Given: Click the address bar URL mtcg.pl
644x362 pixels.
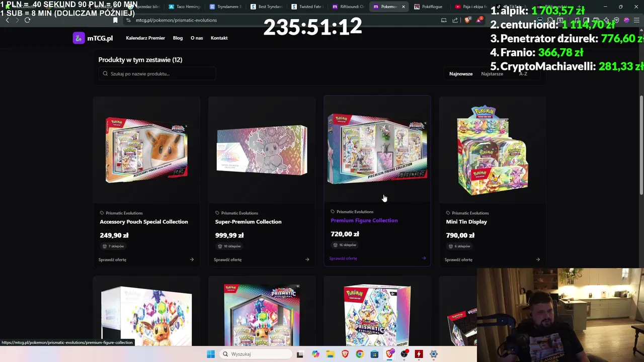Looking at the screenshot, I should point(176,20).
